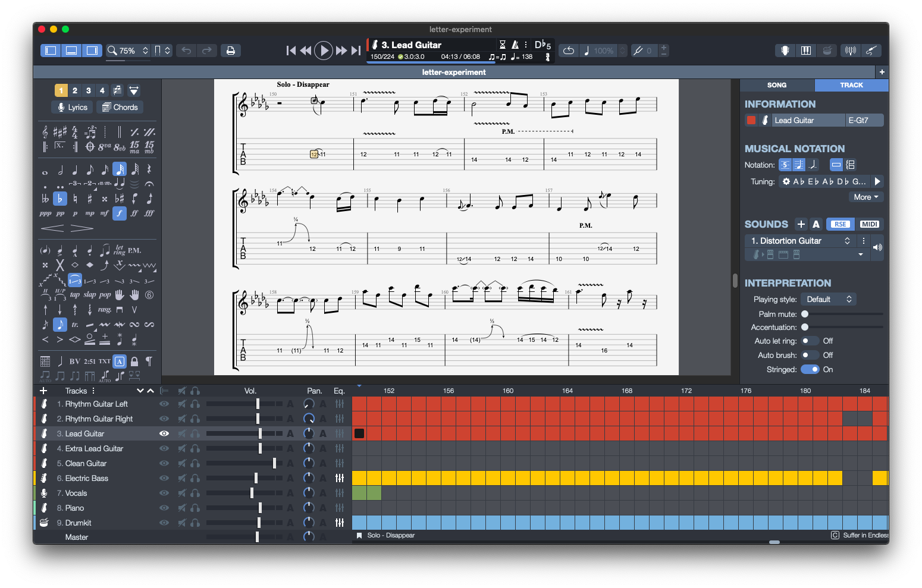
Task: Expand the More menu under Musical Notation
Action: (x=865, y=196)
